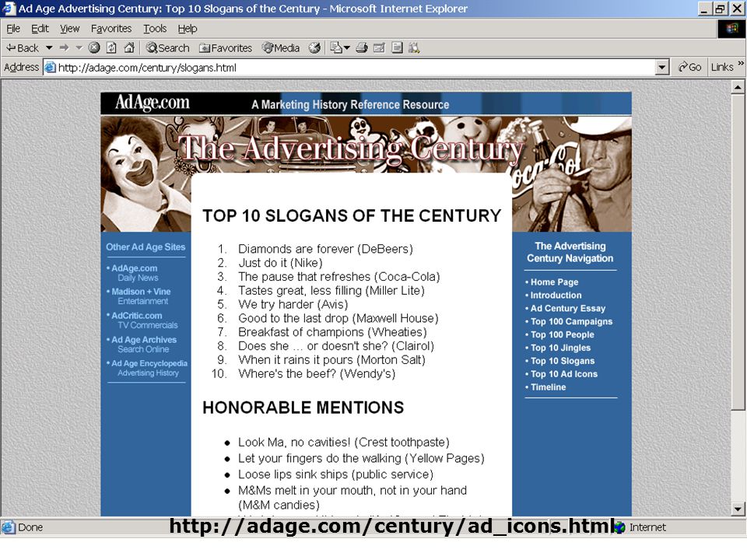Refresh the page with the Refresh icon
The width and height of the screenshot is (747, 560).
point(111,47)
